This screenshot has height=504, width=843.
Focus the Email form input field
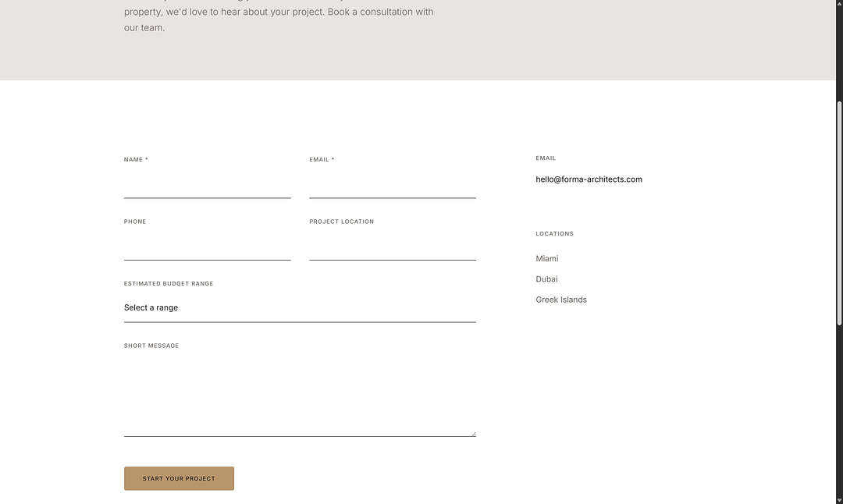click(x=393, y=184)
